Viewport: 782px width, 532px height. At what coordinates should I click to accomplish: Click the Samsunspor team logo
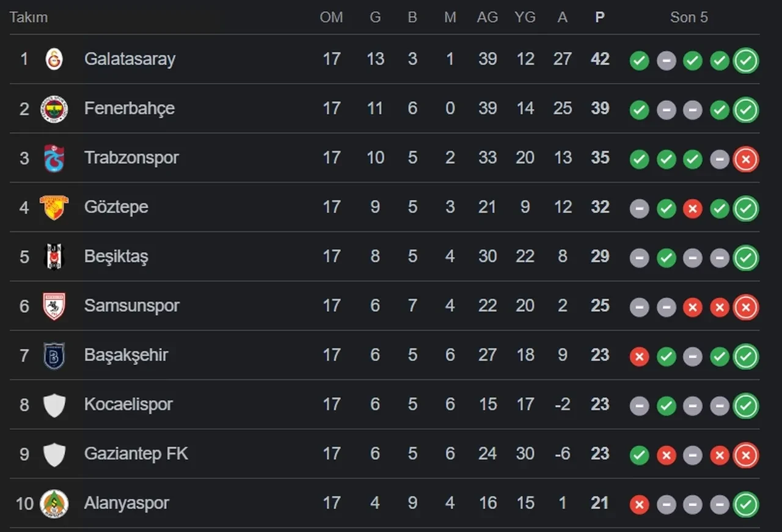click(54, 306)
